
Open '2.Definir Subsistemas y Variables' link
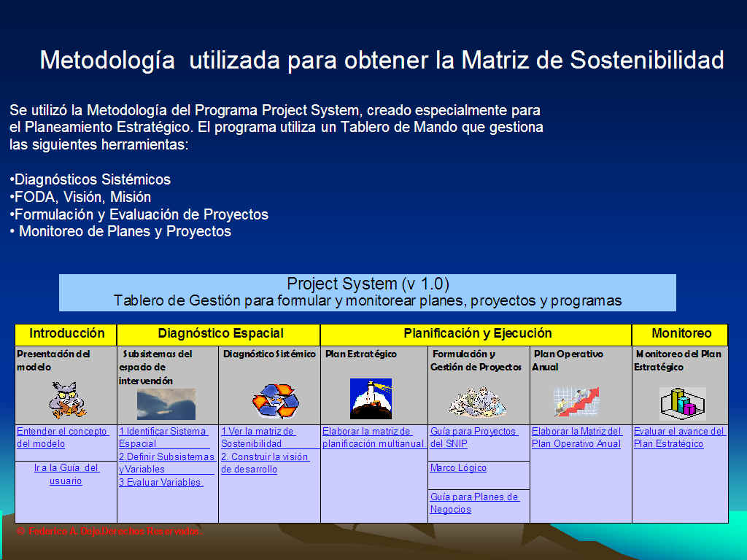pyautogui.click(x=166, y=463)
